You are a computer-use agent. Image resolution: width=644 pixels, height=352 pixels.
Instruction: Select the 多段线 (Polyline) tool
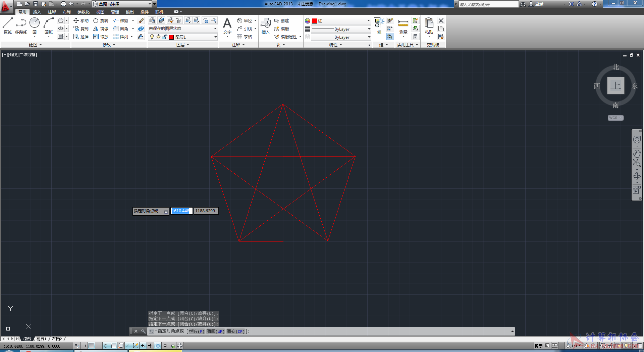[21, 26]
